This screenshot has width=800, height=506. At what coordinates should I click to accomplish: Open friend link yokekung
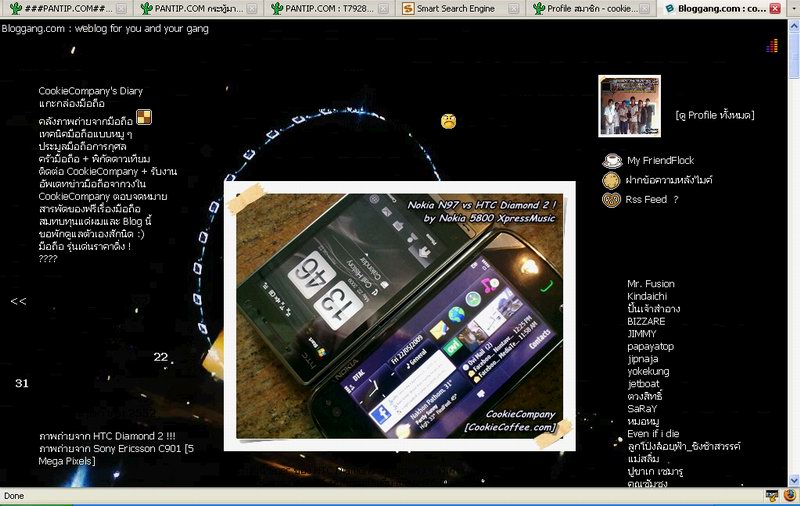coord(648,371)
